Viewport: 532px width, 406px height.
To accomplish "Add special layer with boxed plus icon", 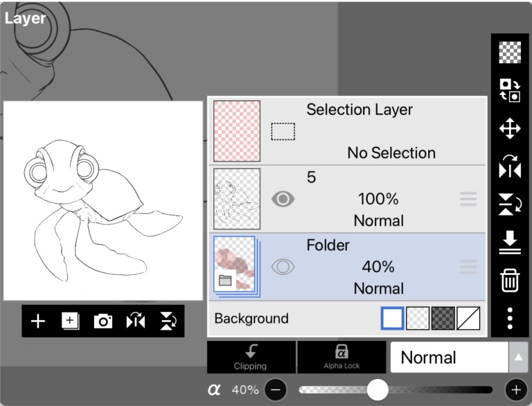I will click(x=70, y=321).
